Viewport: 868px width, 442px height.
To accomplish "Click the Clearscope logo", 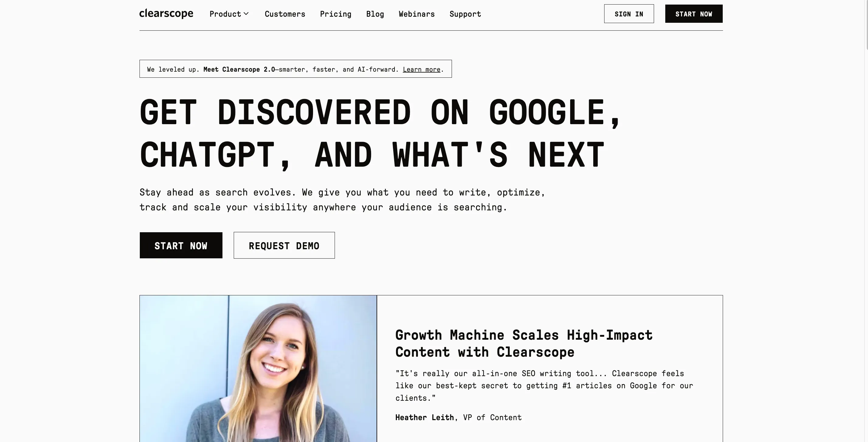I will 166,14.
